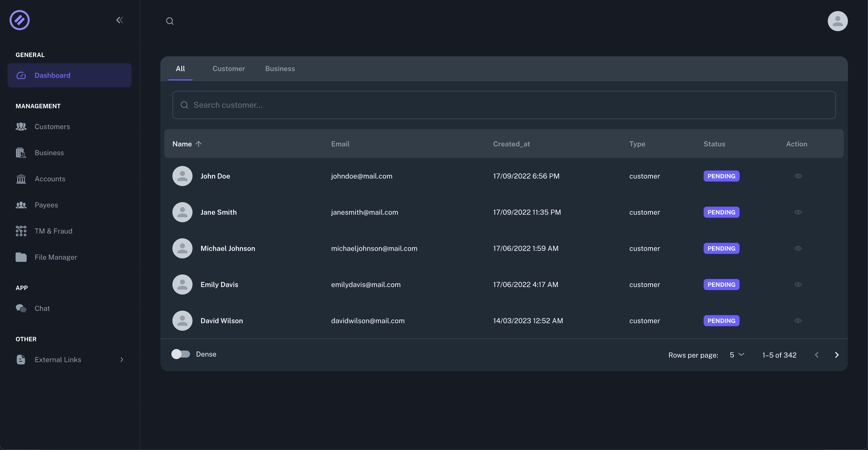The image size is (868, 450).
Task: Toggle the Dense view switch
Action: 180,354
